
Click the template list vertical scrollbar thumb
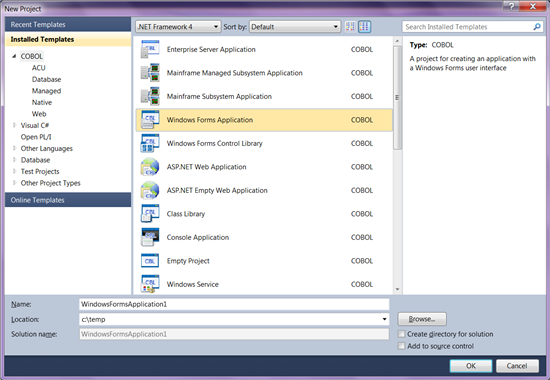(x=397, y=98)
